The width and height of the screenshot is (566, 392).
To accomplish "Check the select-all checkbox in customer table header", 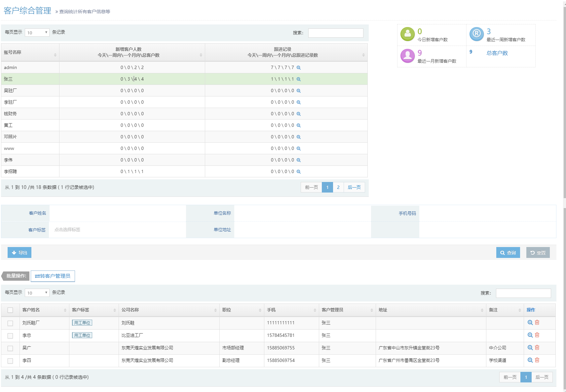I will [x=10, y=310].
